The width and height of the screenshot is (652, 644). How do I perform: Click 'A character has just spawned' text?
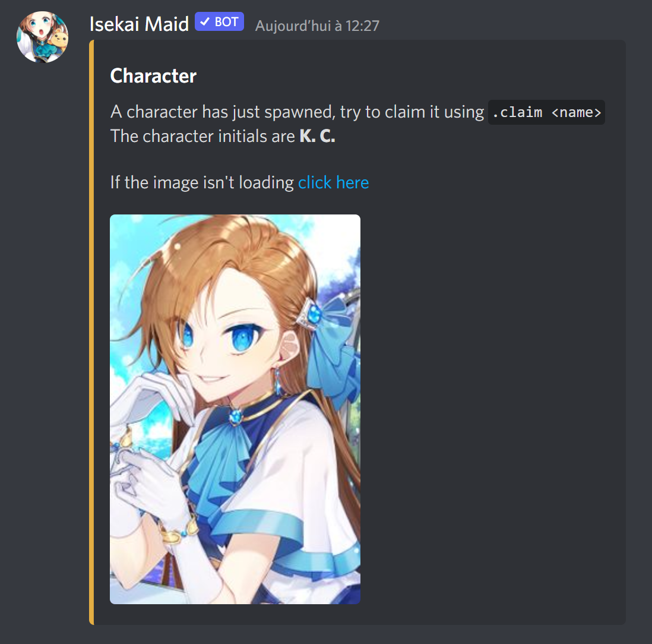click(223, 112)
